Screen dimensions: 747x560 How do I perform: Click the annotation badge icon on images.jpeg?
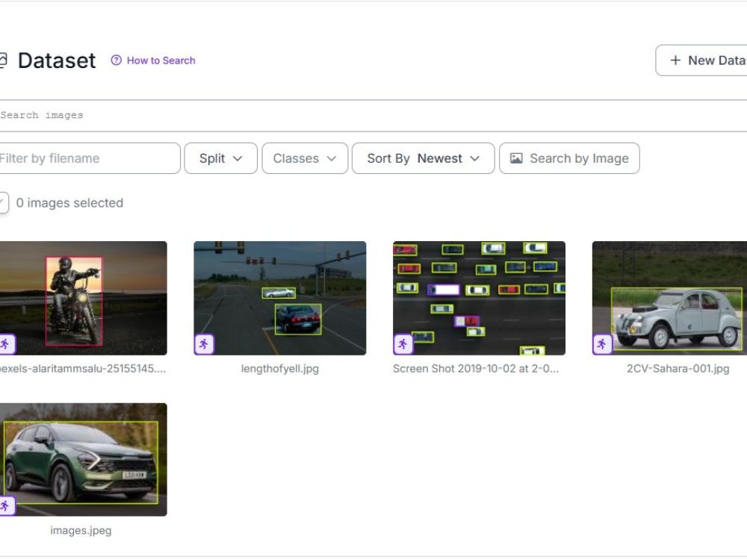tap(7, 505)
